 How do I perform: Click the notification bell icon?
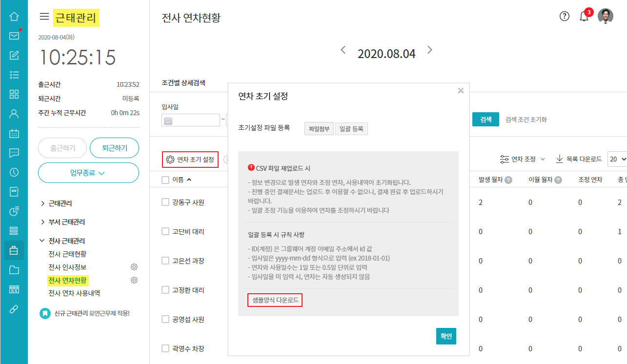click(584, 17)
